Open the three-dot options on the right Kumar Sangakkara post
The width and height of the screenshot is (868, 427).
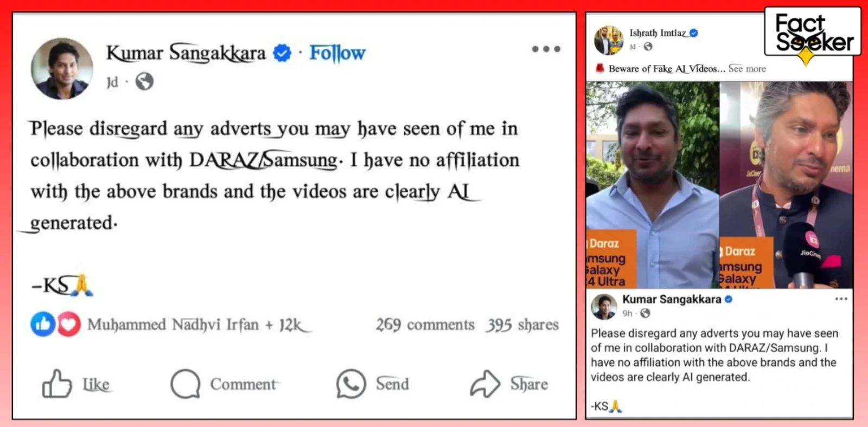pos(841,299)
